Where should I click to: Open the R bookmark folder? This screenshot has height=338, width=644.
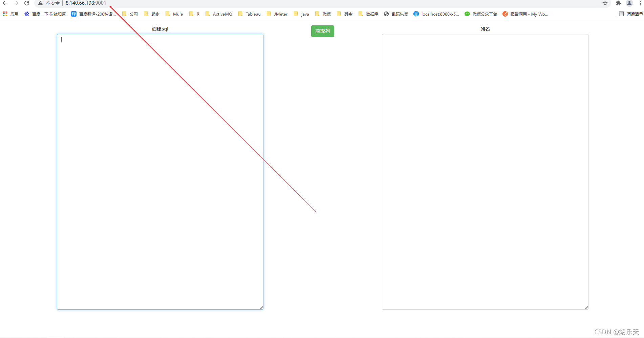tap(194, 14)
